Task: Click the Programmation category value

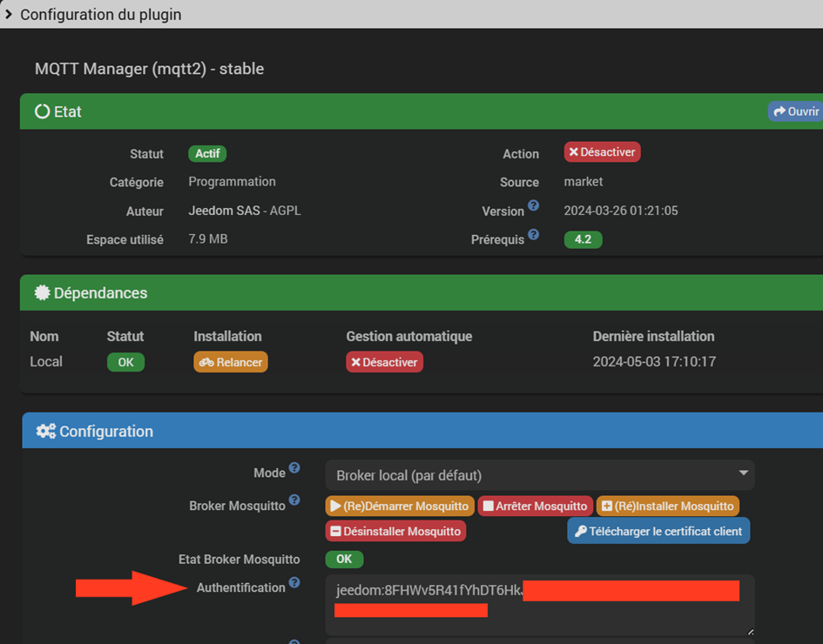Action: coord(232,182)
